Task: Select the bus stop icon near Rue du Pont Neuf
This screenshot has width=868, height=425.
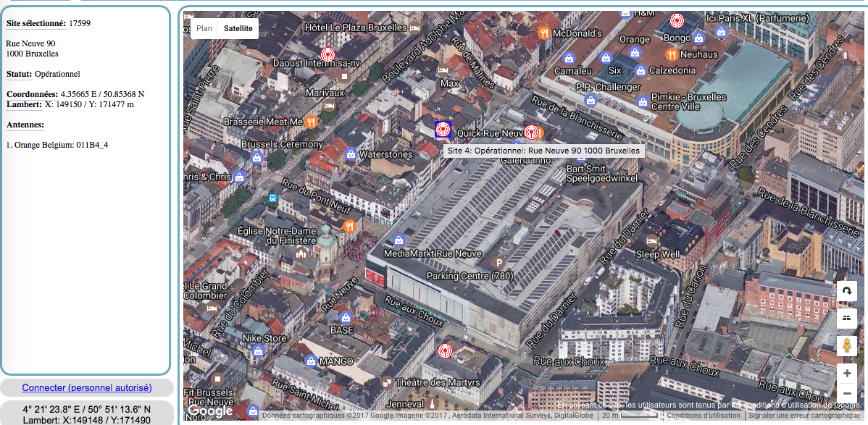Action: click(272, 198)
